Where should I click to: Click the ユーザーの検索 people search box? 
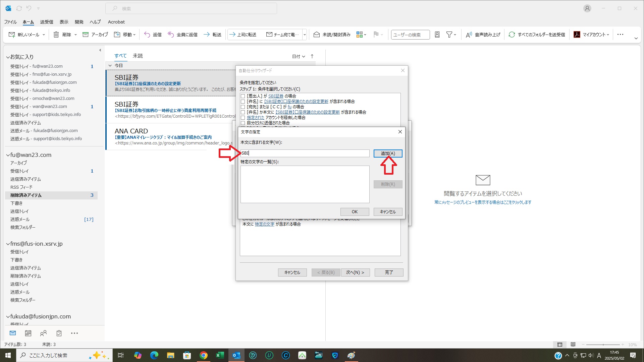click(410, 35)
